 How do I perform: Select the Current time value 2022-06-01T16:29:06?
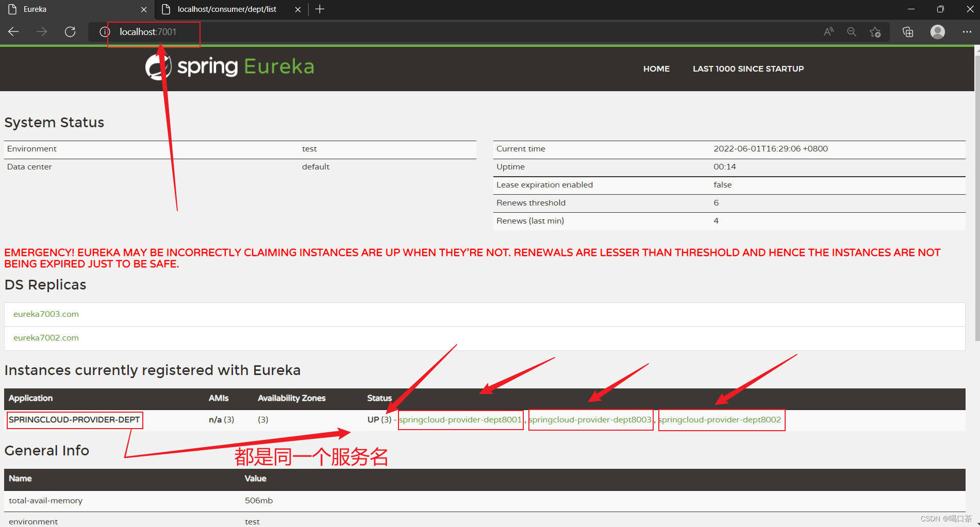[771, 149]
